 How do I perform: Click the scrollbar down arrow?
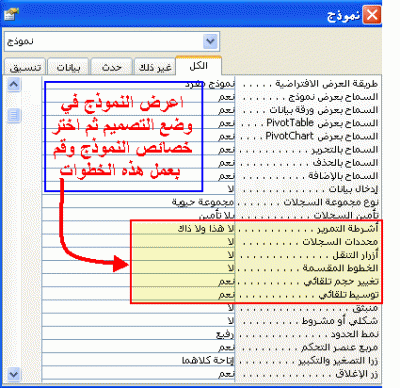[14, 374]
